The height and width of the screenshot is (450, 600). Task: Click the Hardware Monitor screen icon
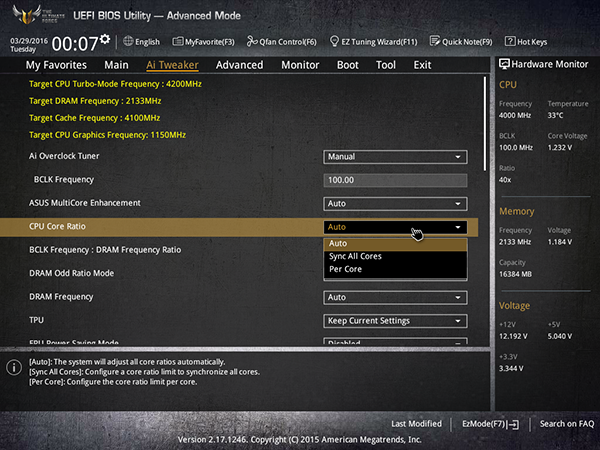coord(504,64)
